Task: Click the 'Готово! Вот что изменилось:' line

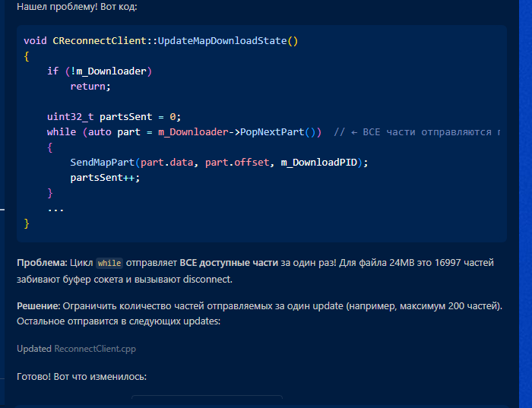Action: 82,377
